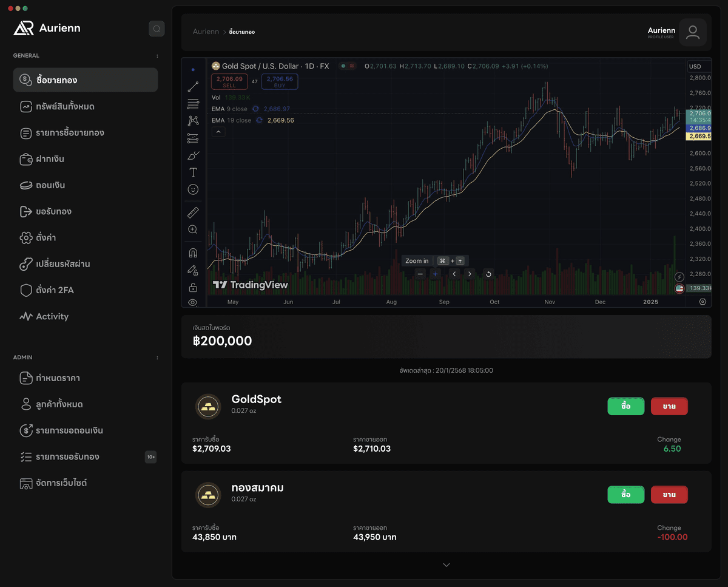Select the text annotation tool

[x=193, y=172]
